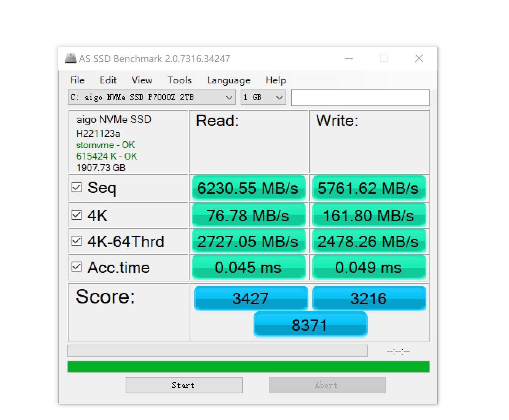Click the write access time 0.049 ms

pyautogui.click(x=369, y=267)
